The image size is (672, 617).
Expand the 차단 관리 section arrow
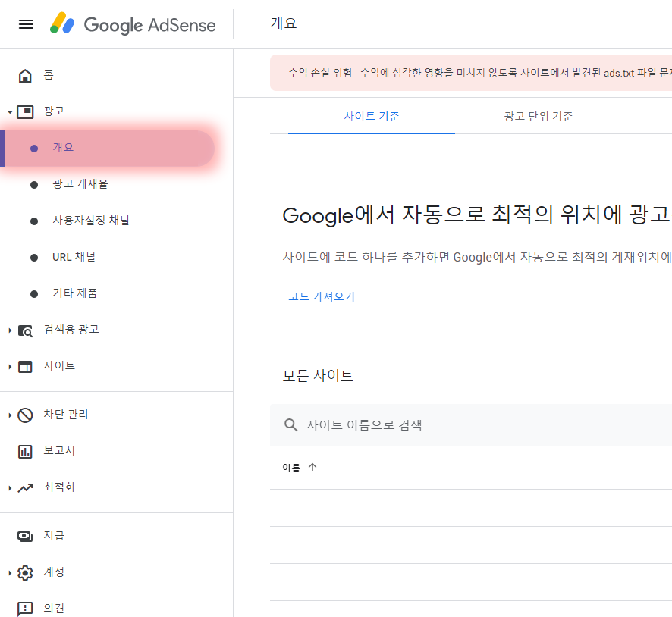(x=10, y=415)
